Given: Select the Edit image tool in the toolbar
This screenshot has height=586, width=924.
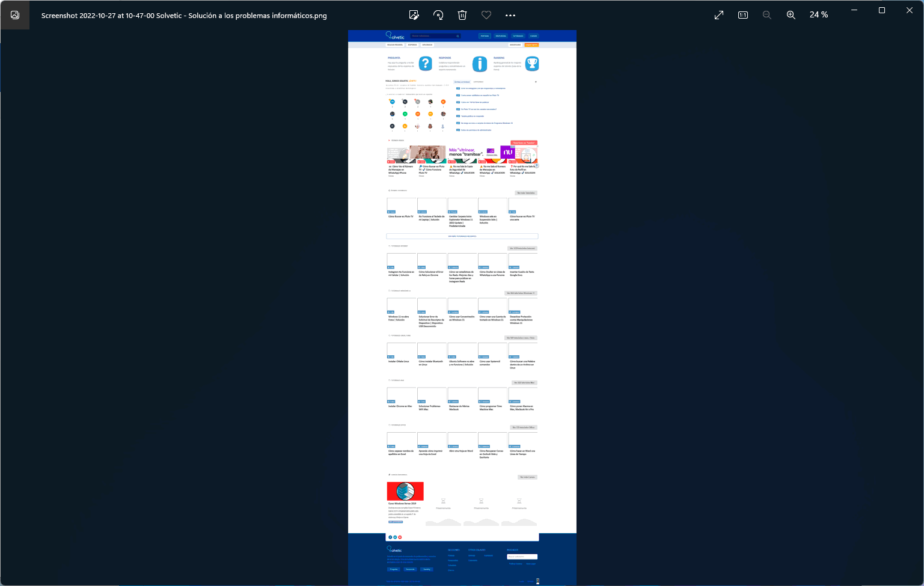Looking at the screenshot, I should (414, 14).
